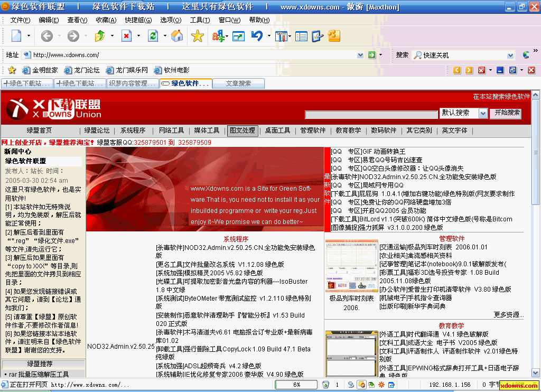Viewport: 541px width, 392px height.
Task: Click the red close-all tabs icon
Action: (482, 70)
